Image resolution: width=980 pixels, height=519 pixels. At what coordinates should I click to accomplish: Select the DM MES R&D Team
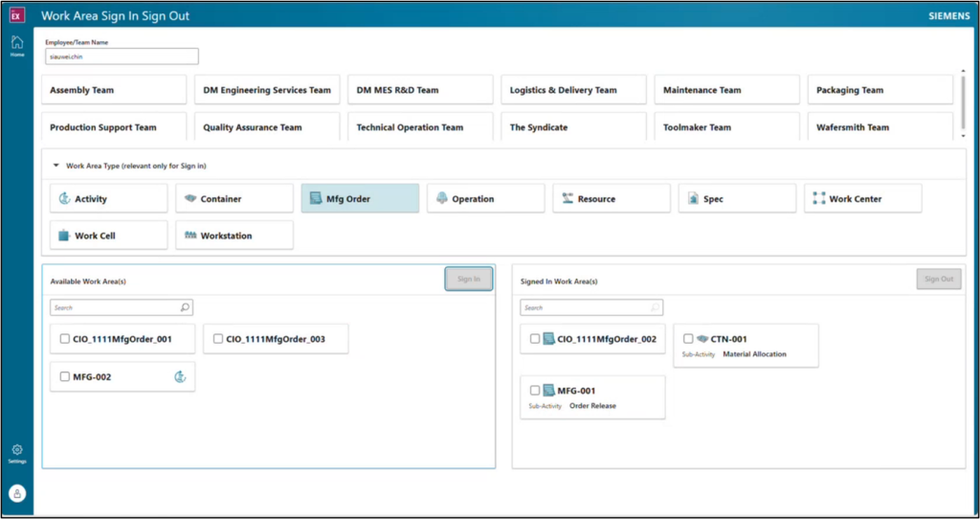click(x=420, y=89)
